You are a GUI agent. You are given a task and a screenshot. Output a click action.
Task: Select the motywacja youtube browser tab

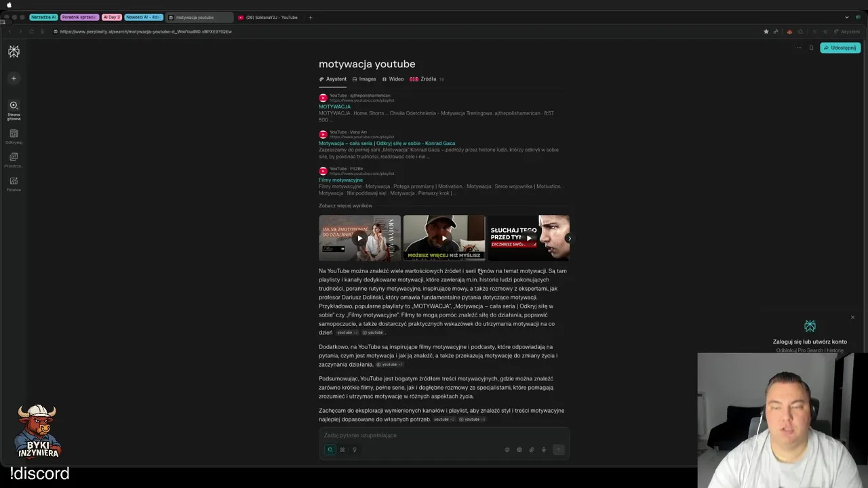(199, 18)
